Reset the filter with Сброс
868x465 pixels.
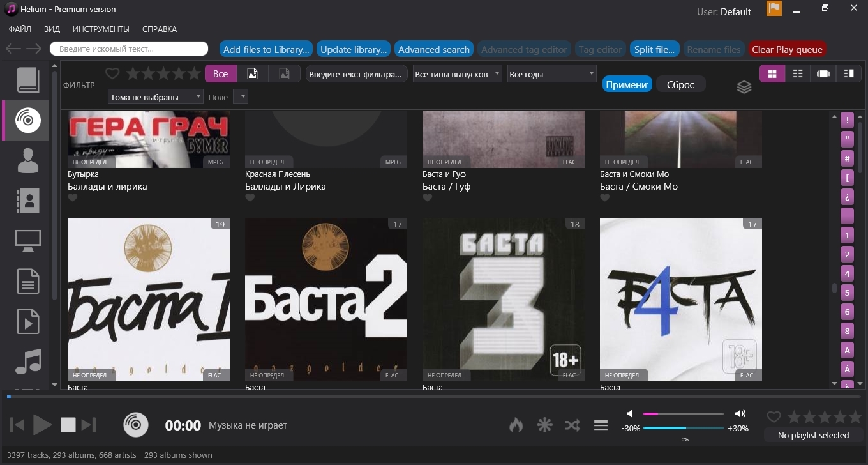click(x=680, y=84)
